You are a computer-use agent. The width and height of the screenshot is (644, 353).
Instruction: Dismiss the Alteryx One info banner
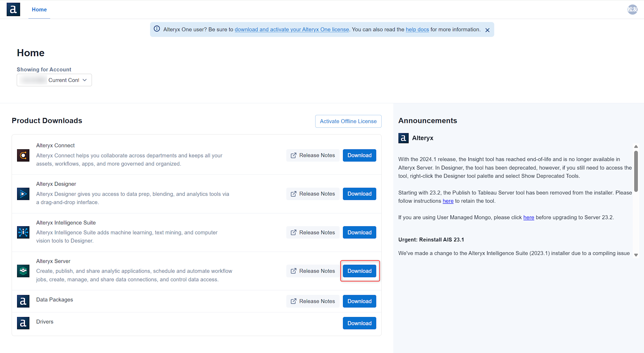(487, 30)
